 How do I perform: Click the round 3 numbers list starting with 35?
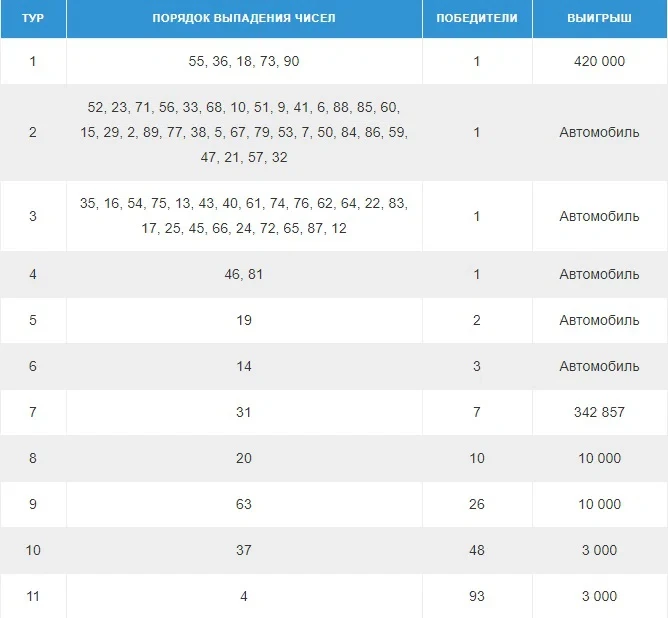tap(244, 216)
